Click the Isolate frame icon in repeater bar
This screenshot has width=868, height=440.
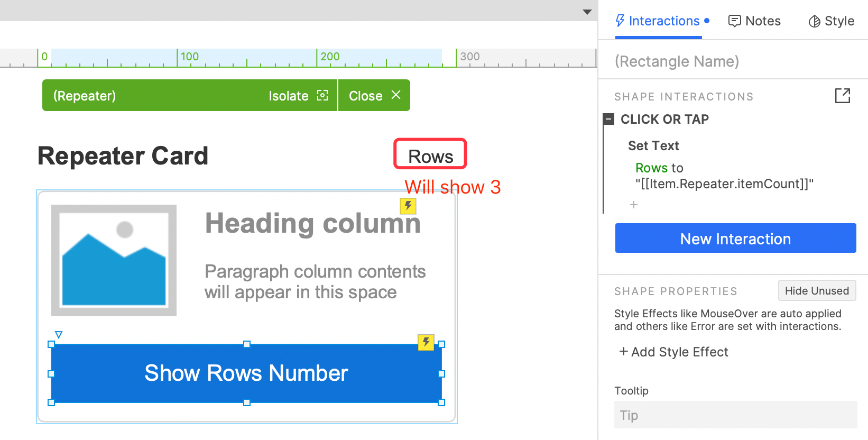tap(322, 95)
